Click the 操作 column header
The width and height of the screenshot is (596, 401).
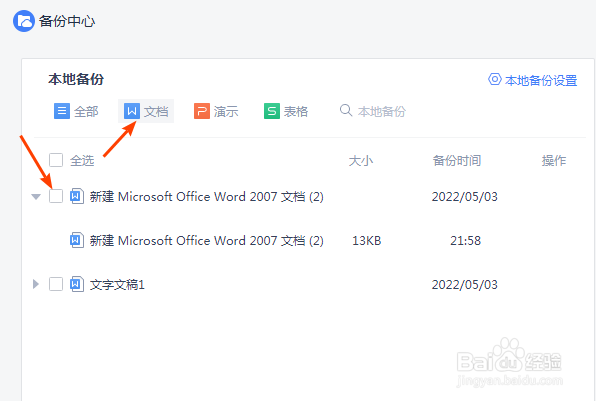(554, 160)
